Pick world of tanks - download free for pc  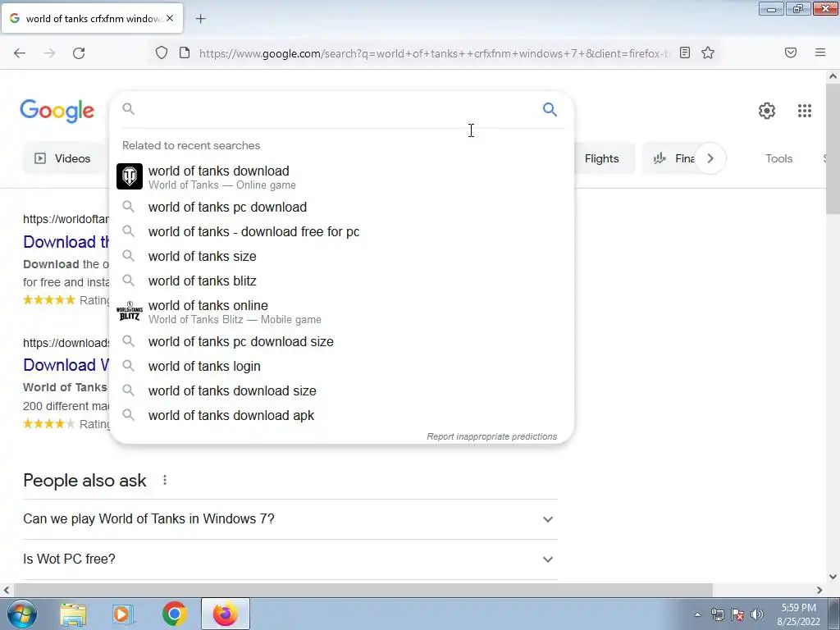pyautogui.click(x=341, y=231)
